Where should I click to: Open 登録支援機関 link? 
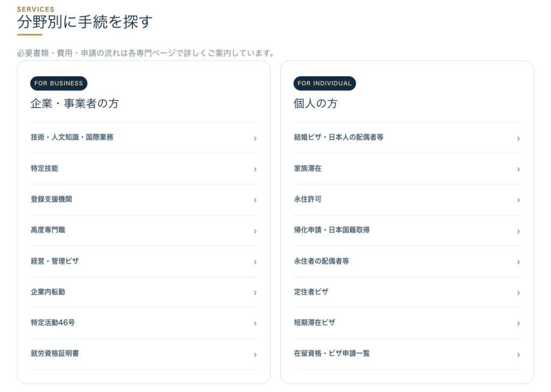pyautogui.click(x=144, y=200)
